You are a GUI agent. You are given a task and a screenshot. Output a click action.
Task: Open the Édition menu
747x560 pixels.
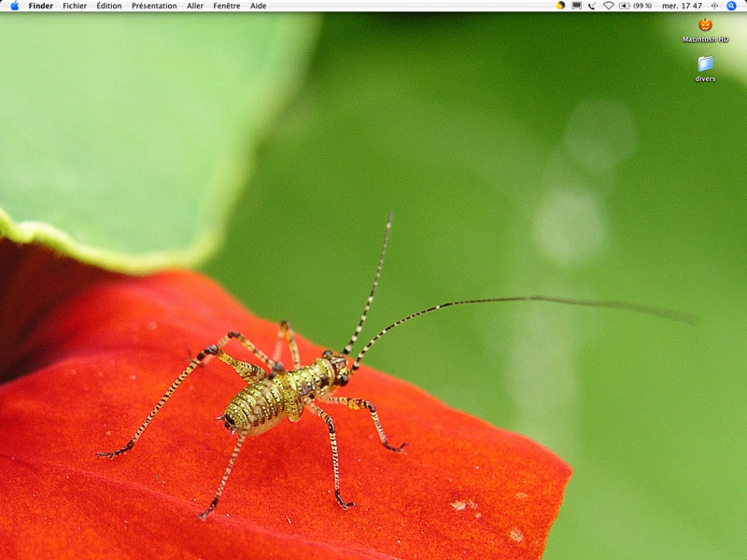pyautogui.click(x=109, y=6)
